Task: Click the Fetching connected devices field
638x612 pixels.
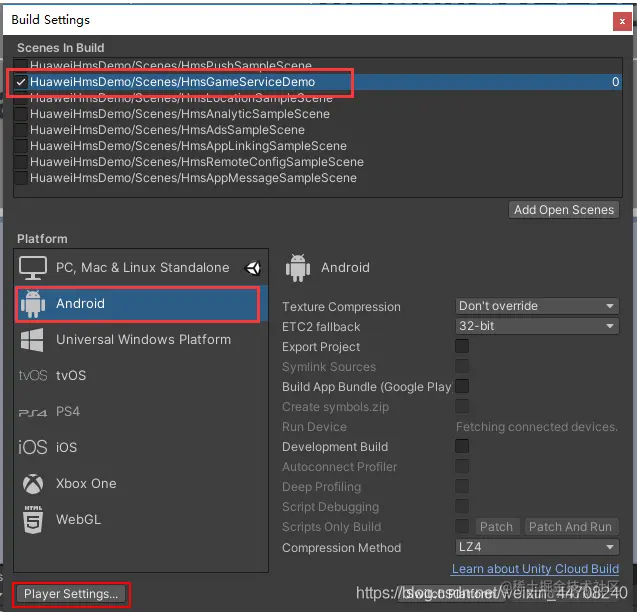Action: click(537, 427)
